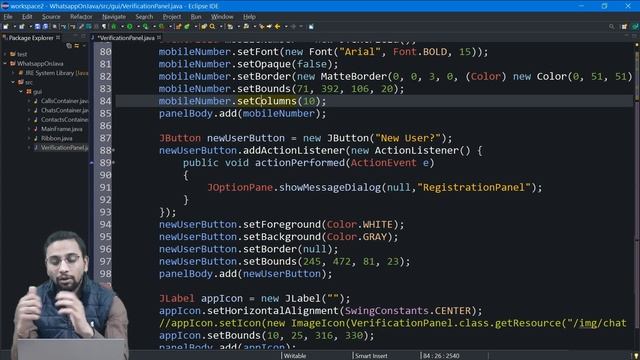Click the New file toolbar icon
Screen dimensions: 640x360
(6, 27)
